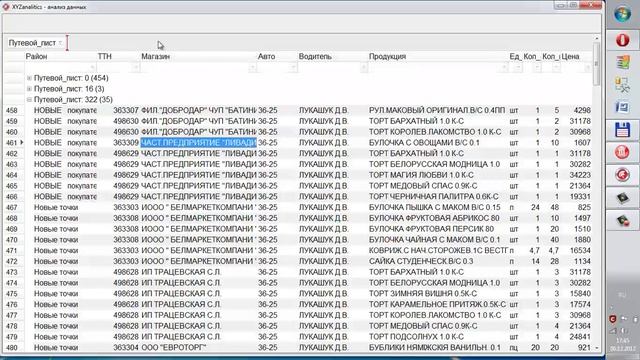The image size is (640, 360).
Task: Sort by the Цена column header
Action: pos(571,56)
